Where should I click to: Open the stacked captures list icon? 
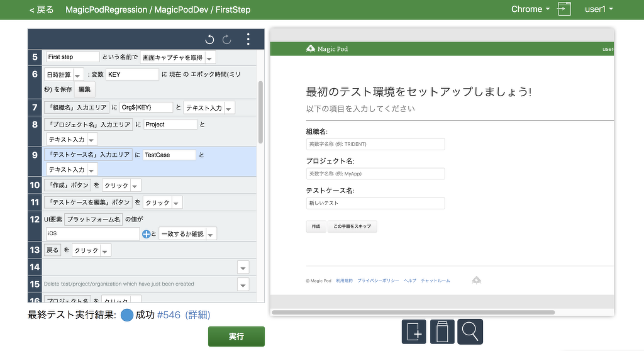tap(442, 331)
